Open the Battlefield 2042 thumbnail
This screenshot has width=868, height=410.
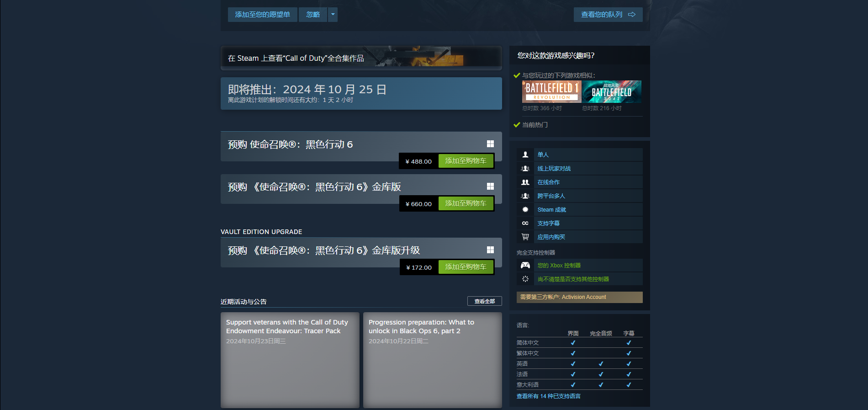coord(612,91)
